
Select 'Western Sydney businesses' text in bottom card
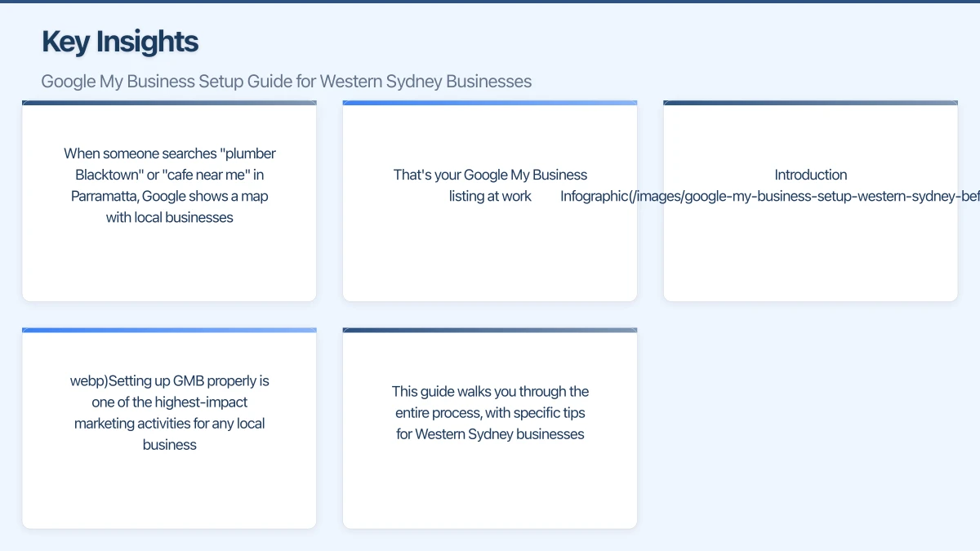pyautogui.click(x=490, y=433)
